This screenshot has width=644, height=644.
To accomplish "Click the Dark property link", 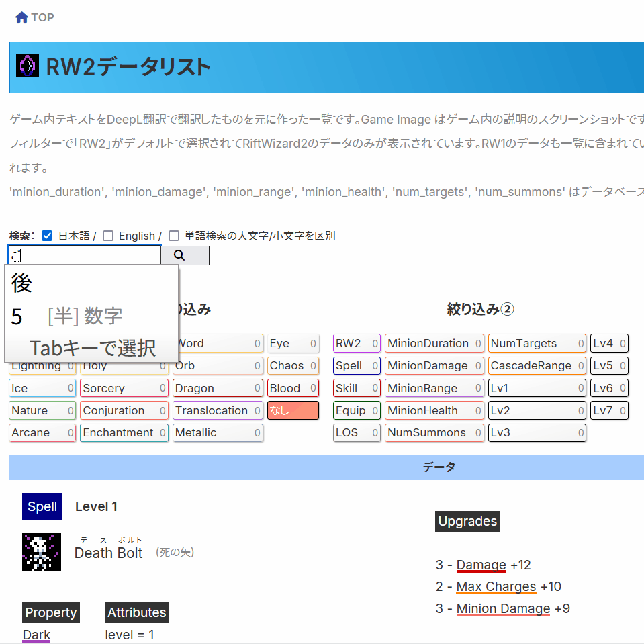I will 36,635.
